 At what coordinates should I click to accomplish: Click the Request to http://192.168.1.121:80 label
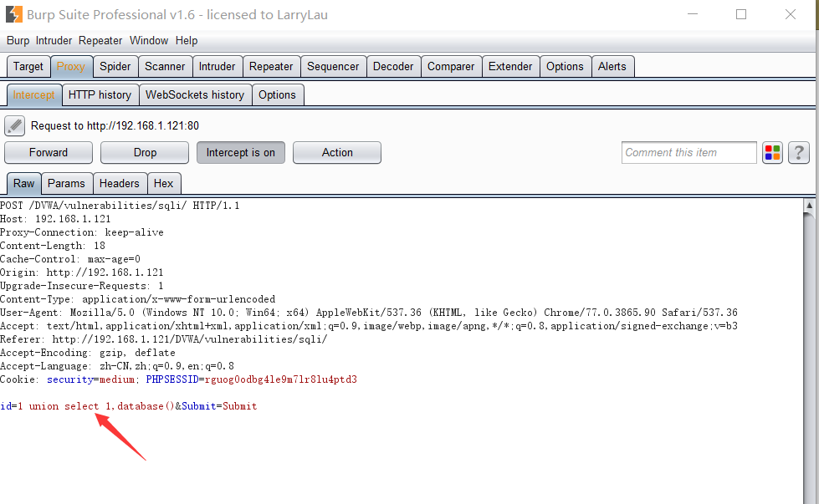coord(115,125)
